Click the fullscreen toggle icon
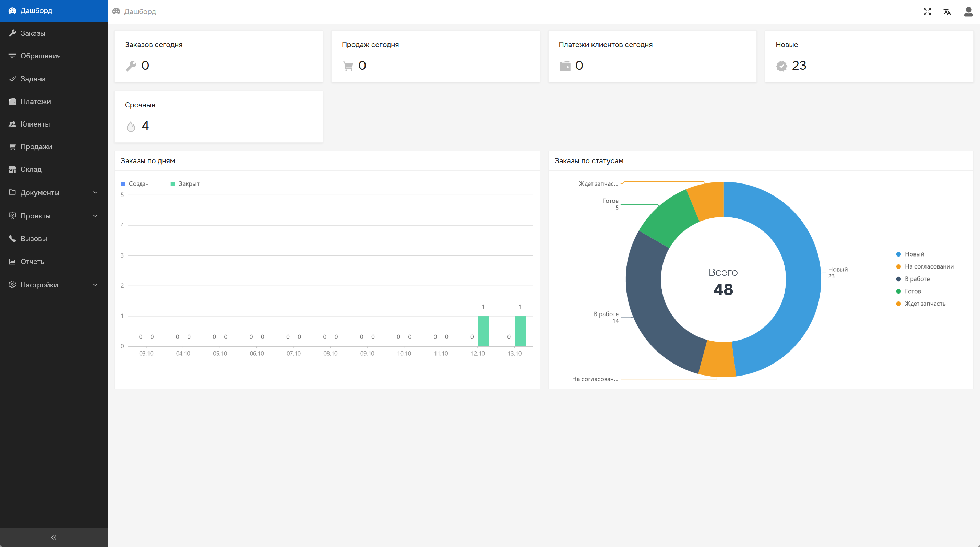Viewport: 980px width, 547px height. pyautogui.click(x=927, y=11)
